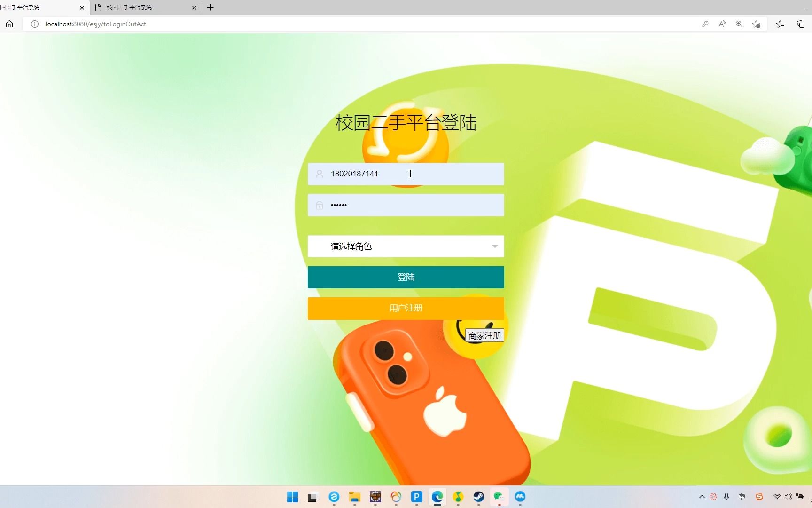Open the collections icon
812x508 pixels.
801,24
